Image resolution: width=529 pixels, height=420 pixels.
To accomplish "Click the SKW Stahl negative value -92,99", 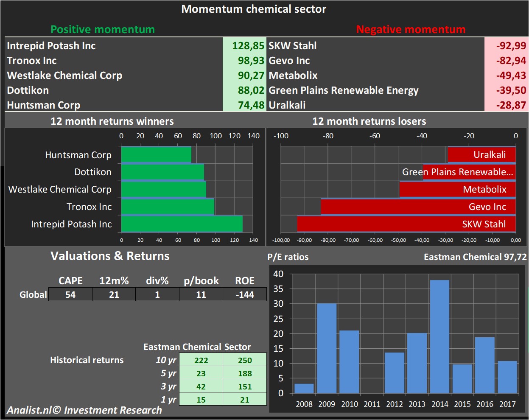I will (511, 46).
